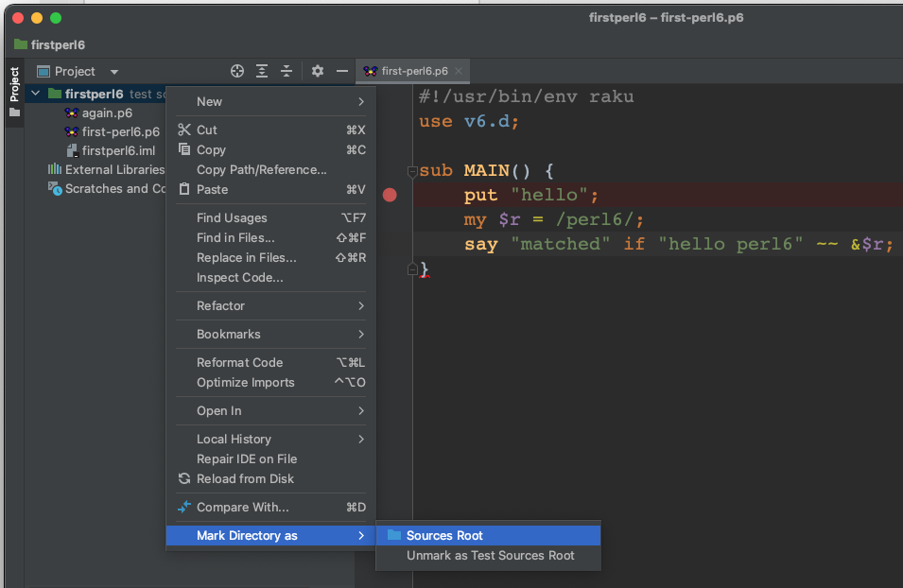Open the Project view dropdown arrow

(114, 72)
